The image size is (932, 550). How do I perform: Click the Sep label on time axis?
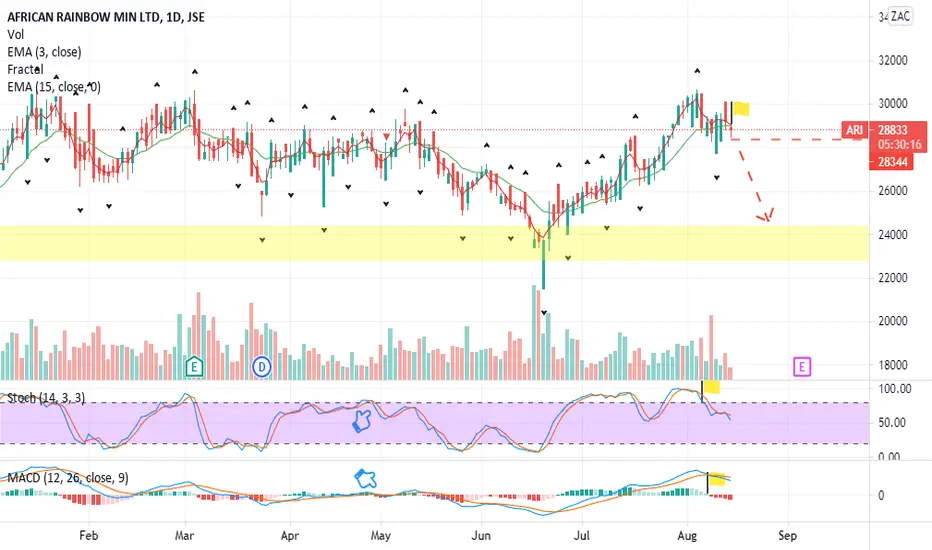pos(787,536)
